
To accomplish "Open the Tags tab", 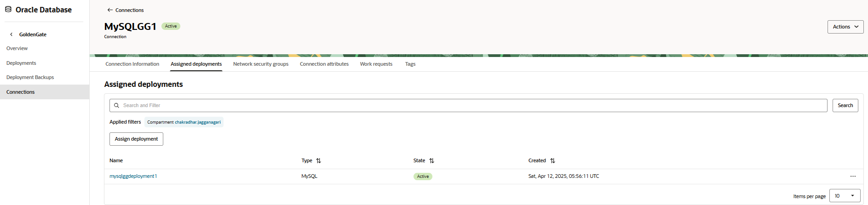I will (410, 64).
